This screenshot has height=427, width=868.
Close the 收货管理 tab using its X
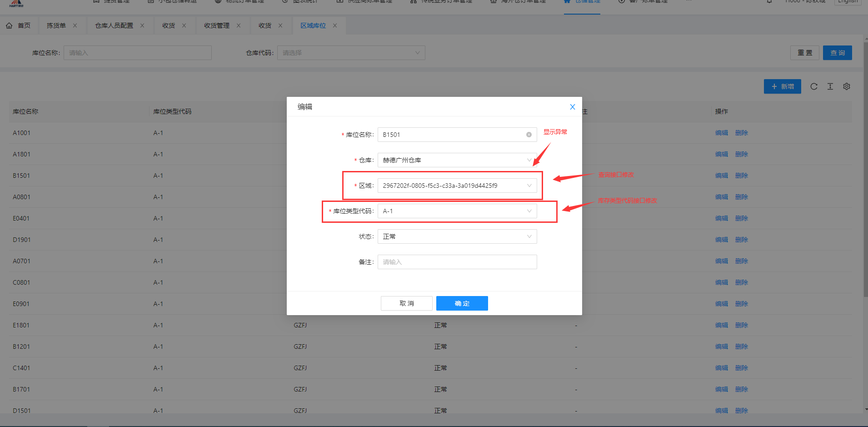click(239, 25)
